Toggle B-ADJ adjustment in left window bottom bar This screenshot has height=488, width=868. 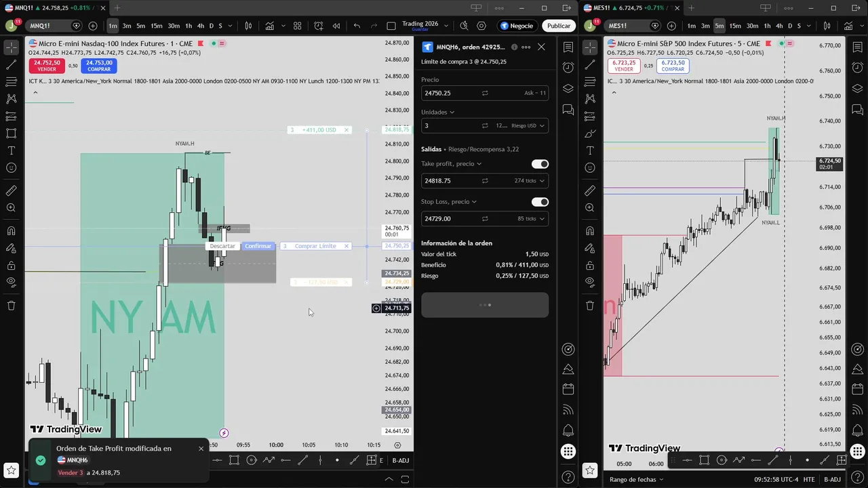point(401,460)
